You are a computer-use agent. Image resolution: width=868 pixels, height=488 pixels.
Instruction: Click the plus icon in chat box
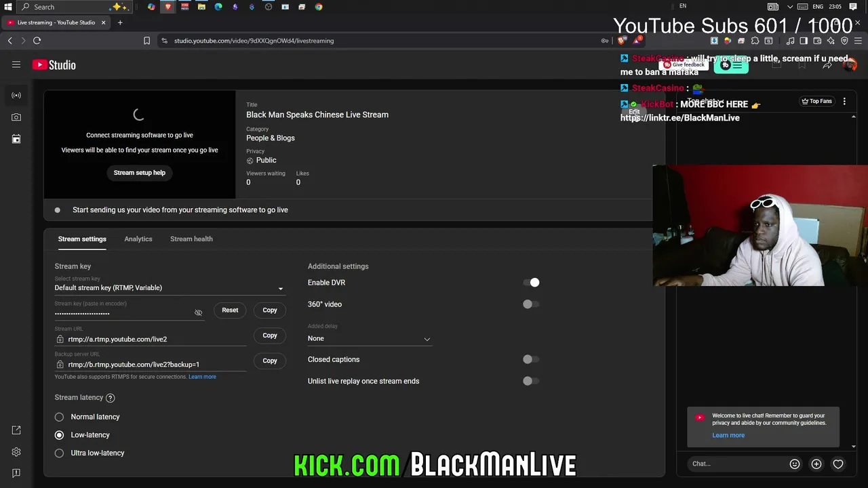[816, 464]
